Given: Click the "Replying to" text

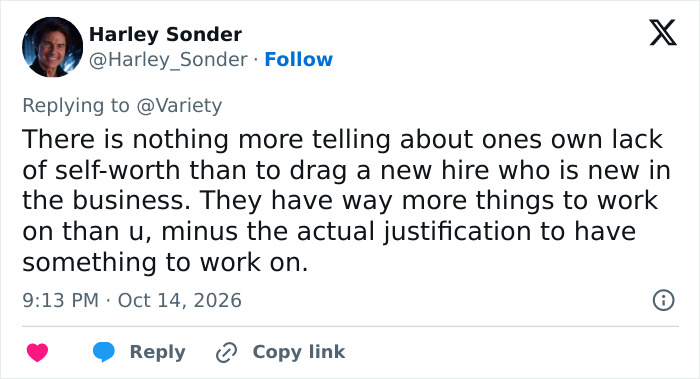Looking at the screenshot, I should [x=76, y=106].
